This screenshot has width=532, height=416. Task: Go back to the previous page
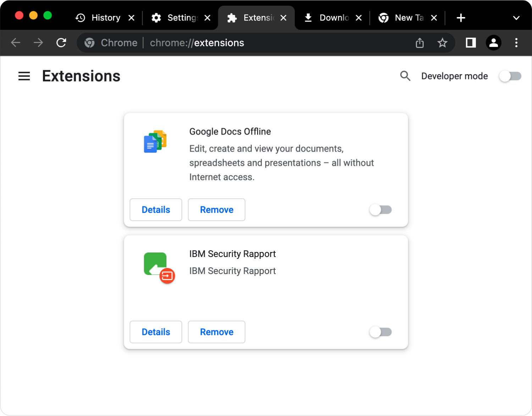[16, 43]
